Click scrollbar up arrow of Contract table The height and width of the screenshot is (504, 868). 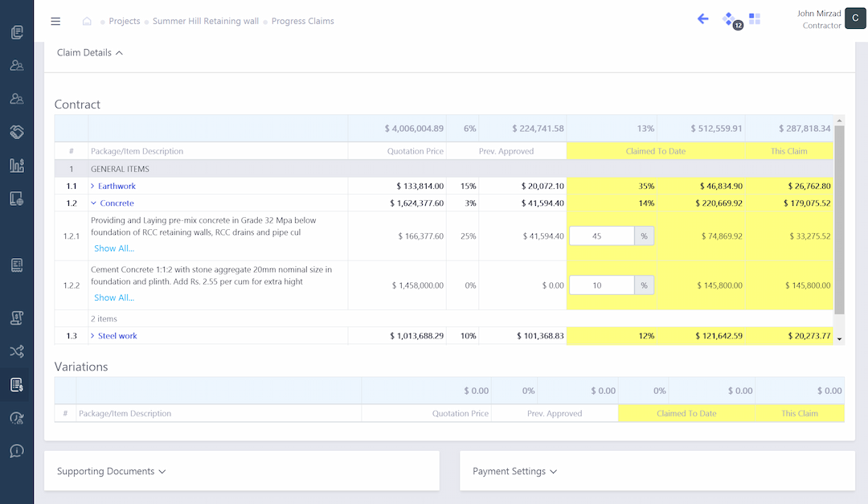click(839, 121)
